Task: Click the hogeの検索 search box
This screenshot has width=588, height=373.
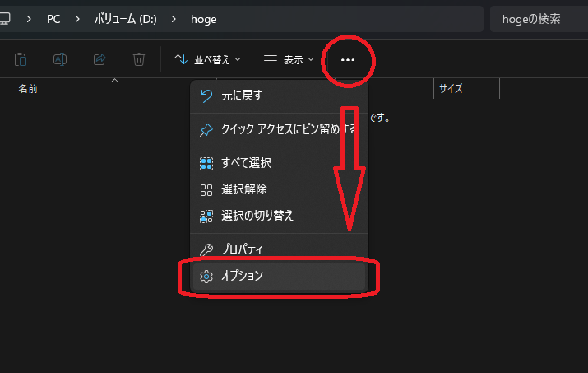Action: [x=539, y=19]
